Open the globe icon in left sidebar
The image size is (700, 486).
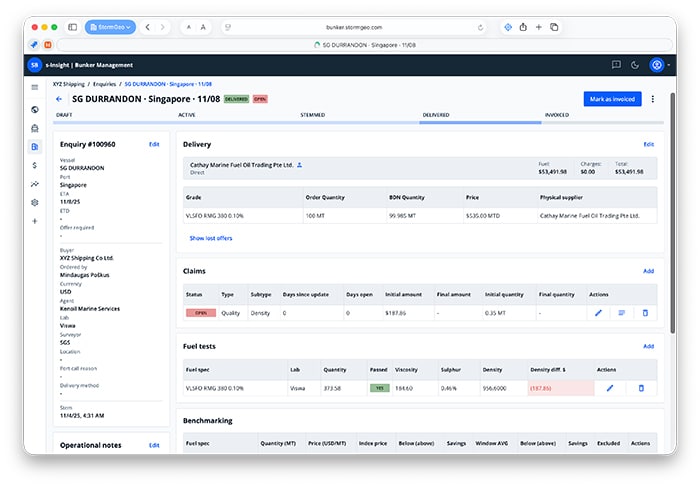35,110
